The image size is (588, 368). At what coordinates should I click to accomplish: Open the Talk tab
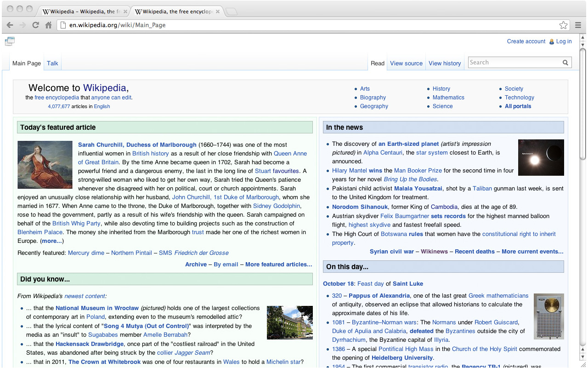52,63
